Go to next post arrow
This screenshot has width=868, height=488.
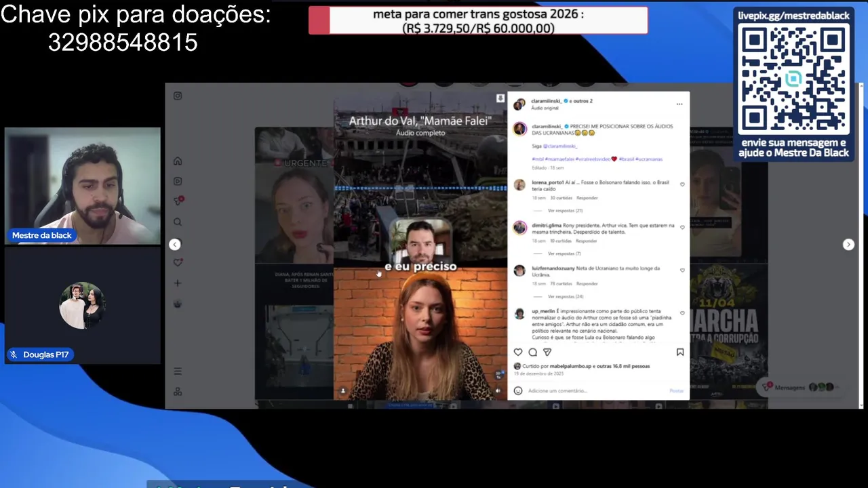[848, 245]
